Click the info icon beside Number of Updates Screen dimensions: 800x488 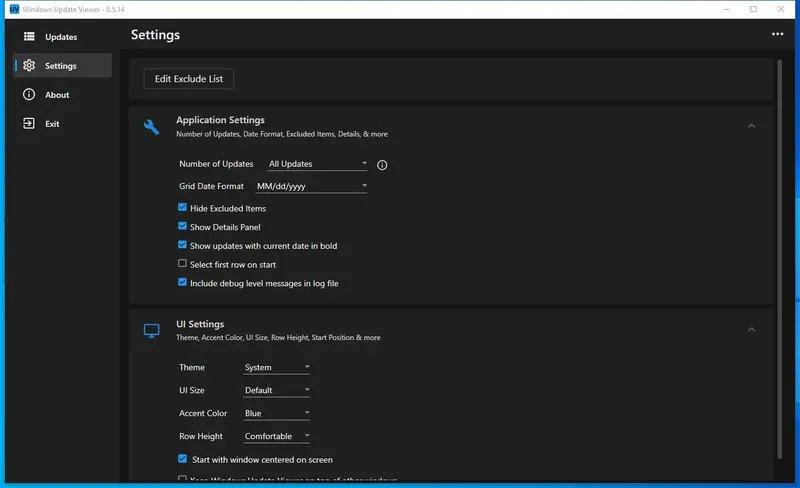pyautogui.click(x=382, y=165)
